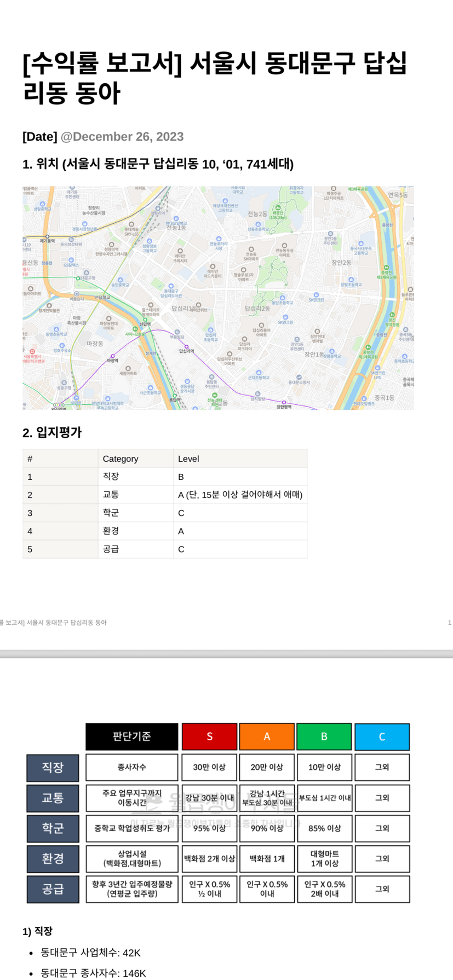Image resolution: width=453 pixels, height=980 pixels.
Task: Click the '그외' cell in the 환경 chart row
Action: tap(382, 859)
